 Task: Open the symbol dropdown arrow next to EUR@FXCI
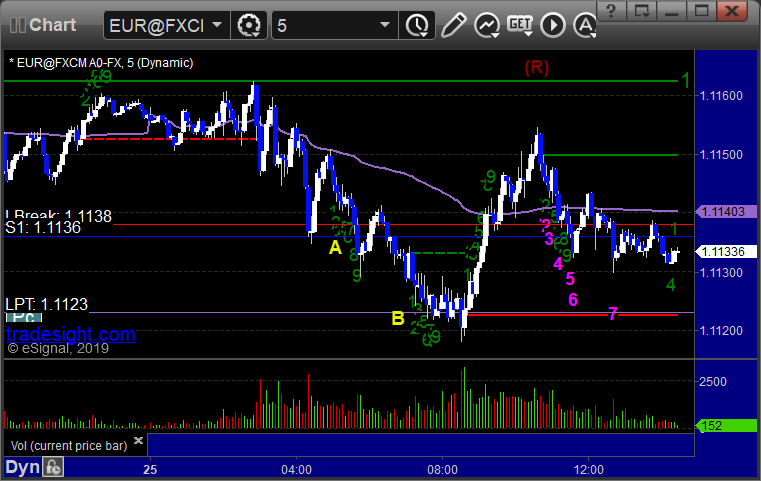(x=217, y=24)
